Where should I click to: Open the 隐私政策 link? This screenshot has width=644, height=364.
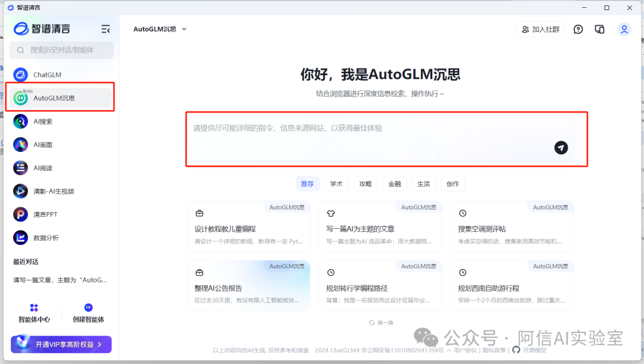click(494, 350)
